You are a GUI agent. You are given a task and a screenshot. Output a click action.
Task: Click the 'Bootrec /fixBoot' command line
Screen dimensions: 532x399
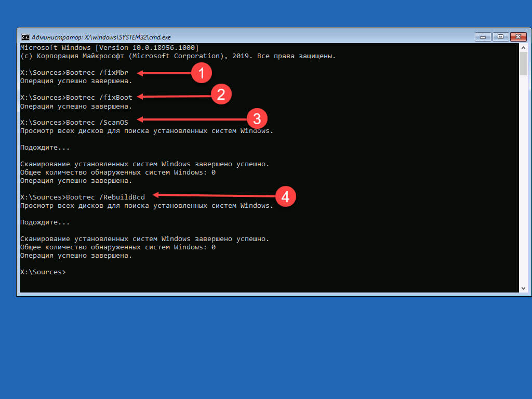(x=76, y=97)
